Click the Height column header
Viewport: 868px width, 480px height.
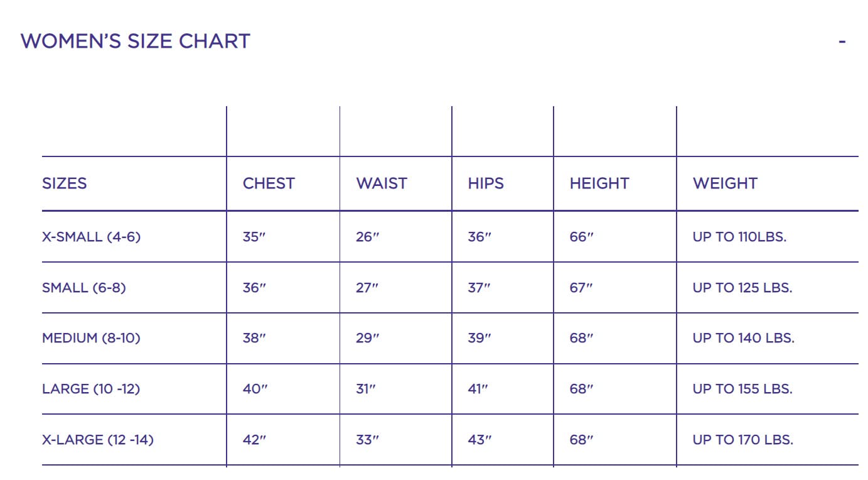tap(599, 183)
